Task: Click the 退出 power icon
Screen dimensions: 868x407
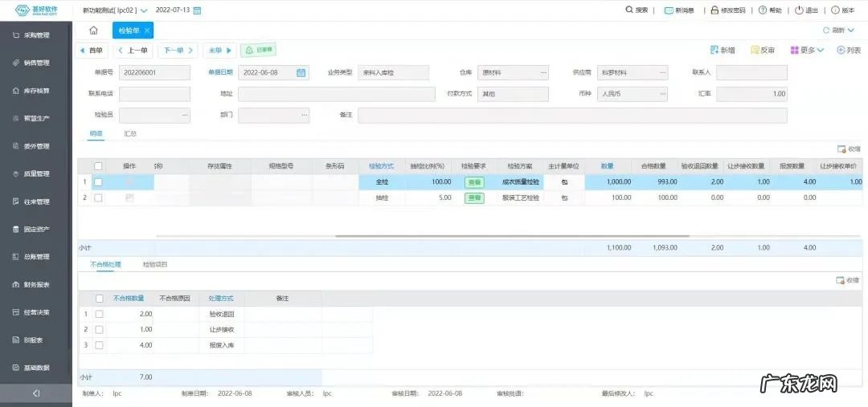Action: (799, 10)
